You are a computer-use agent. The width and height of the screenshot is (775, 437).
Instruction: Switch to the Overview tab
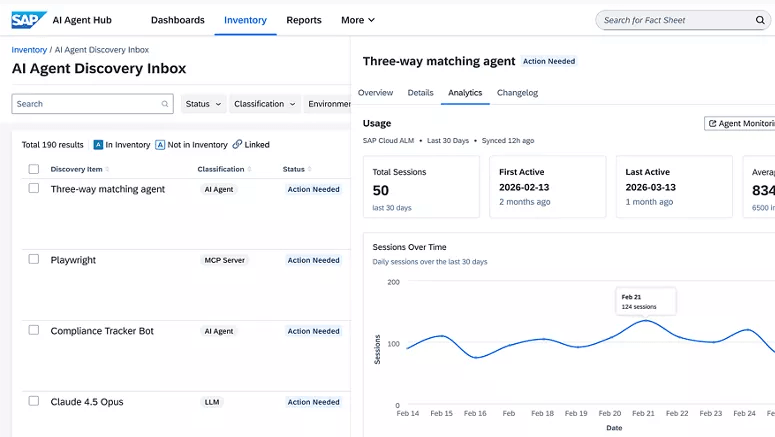[375, 93]
